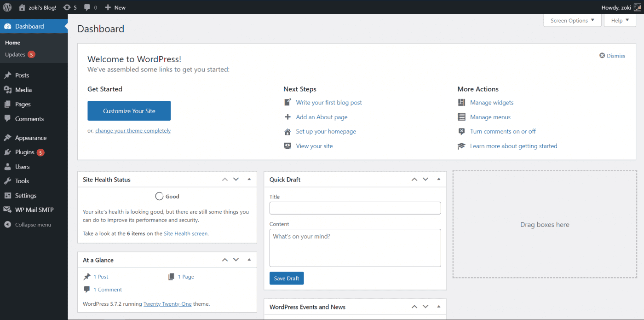Screen dimensions: 644x320
Task: Dismiss the Welcome to WordPress panel
Action: tap(612, 56)
